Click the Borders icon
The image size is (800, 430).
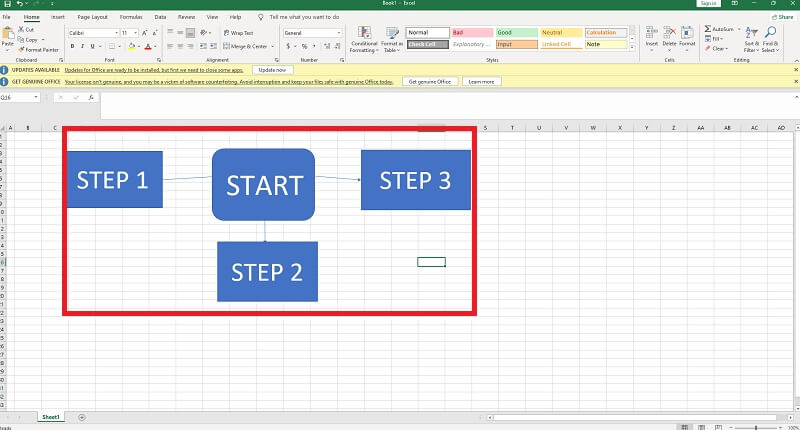click(x=112, y=46)
